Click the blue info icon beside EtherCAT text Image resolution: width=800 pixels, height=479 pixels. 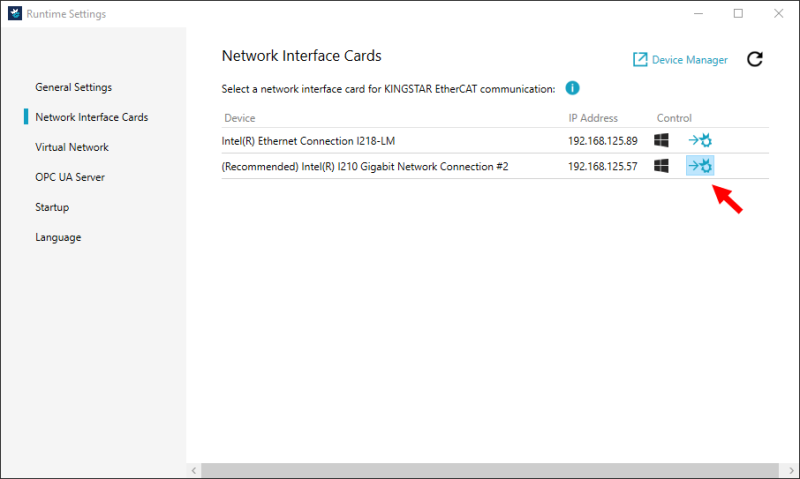point(573,88)
